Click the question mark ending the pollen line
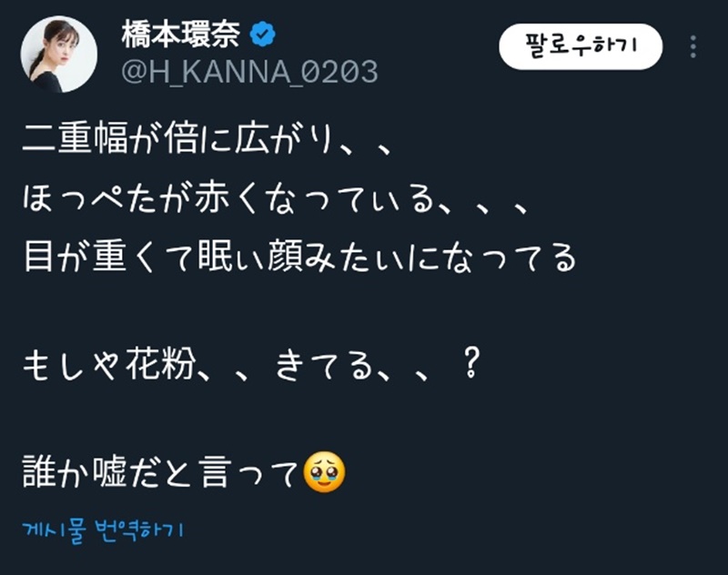This screenshot has height=575, width=728. click(471, 363)
